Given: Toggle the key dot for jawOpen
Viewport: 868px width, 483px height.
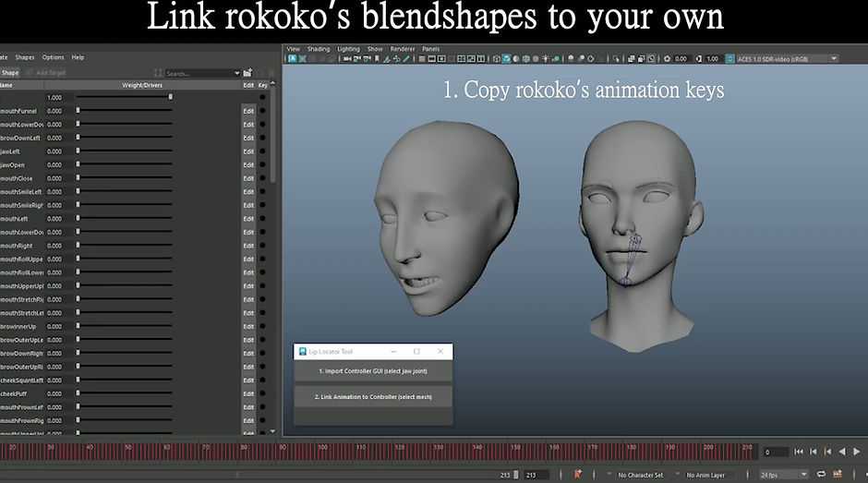Looking at the screenshot, I should [262, 165].
